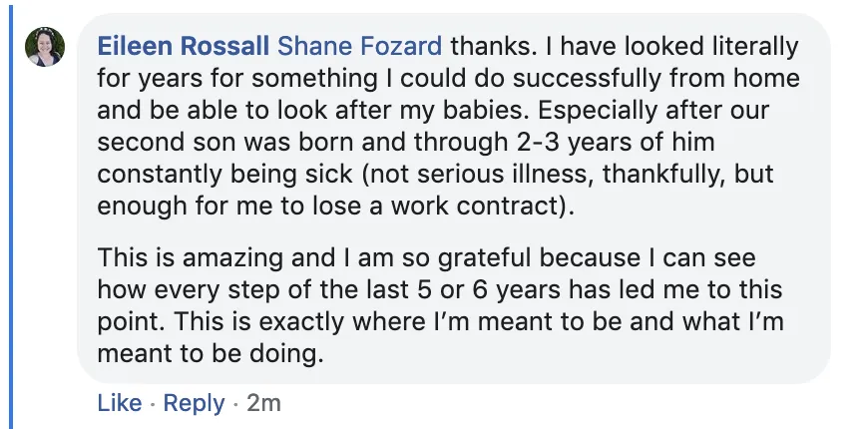The height and width of the screenshot is (429, 868).
Task: Open Eileen Rossall's profile name link
Action: (183, 47)
